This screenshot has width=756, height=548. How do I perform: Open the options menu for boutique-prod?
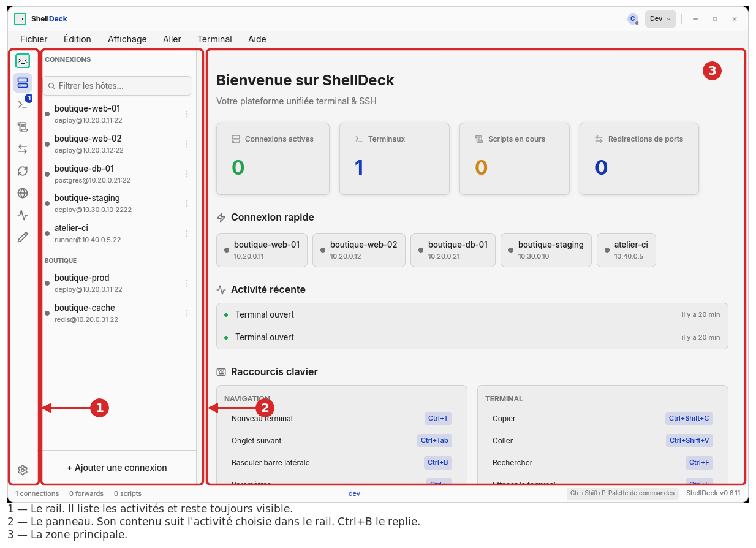pos(187,283)
